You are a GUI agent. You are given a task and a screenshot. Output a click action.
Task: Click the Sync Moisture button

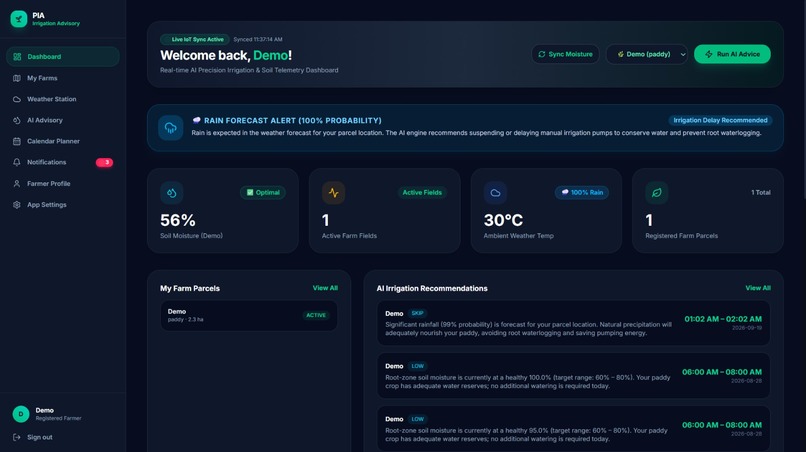[x=565, y=54]
